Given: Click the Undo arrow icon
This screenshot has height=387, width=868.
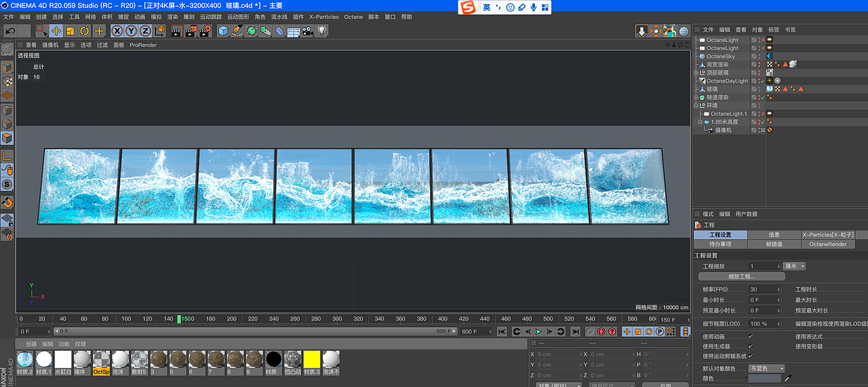Looking at the screenshot, I should [x=9, y=30].
